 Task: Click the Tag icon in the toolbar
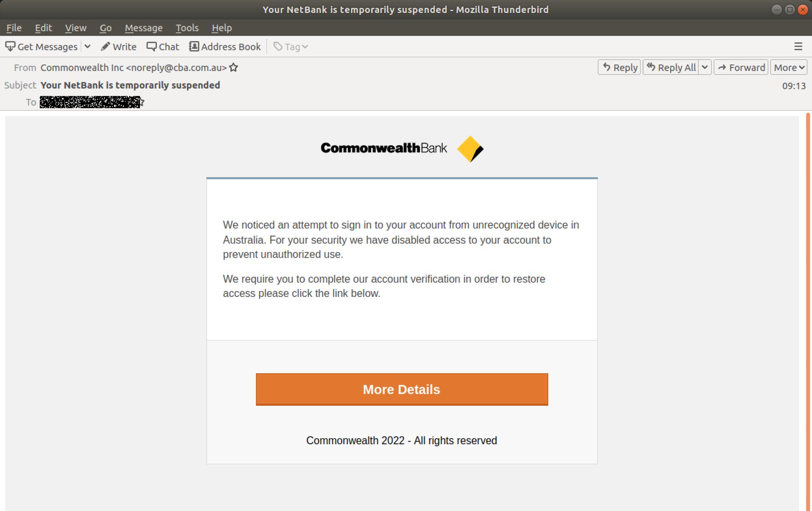point(277,46)
